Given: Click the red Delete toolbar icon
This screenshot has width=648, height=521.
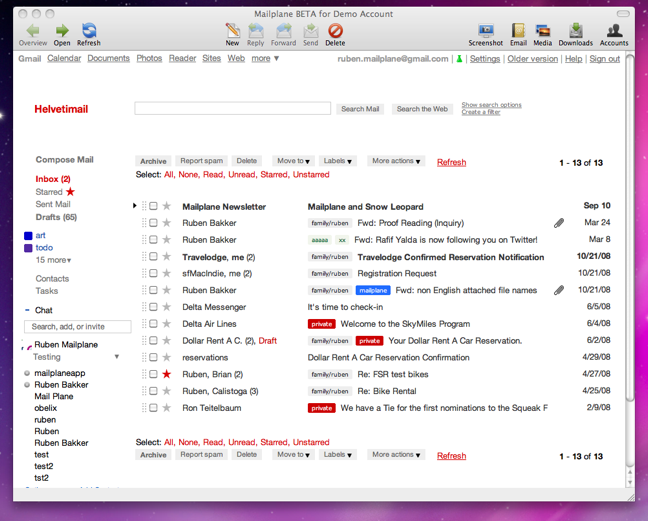Looking at the screenshot, I should [x=335, y=31].
